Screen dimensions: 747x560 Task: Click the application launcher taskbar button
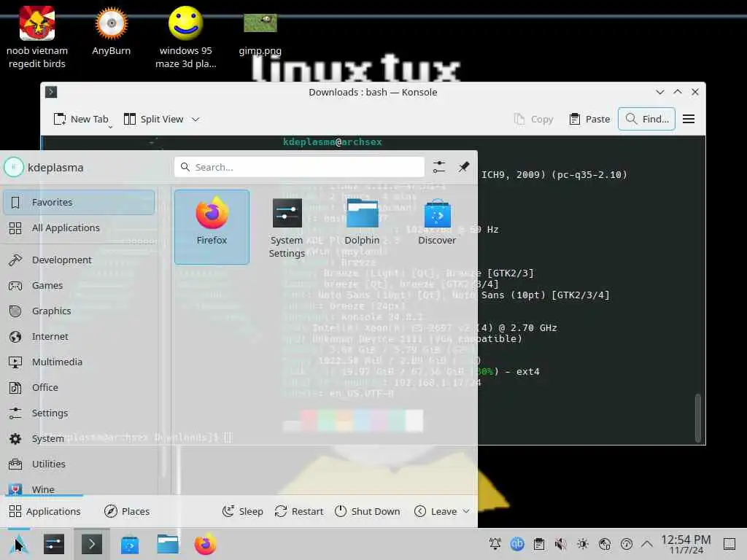[18, 544]
